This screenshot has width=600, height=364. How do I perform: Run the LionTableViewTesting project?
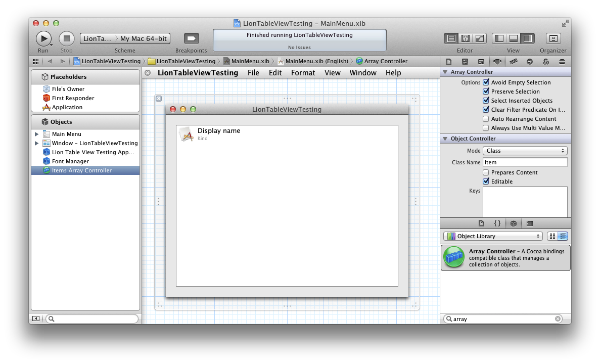tap(43, 38)
